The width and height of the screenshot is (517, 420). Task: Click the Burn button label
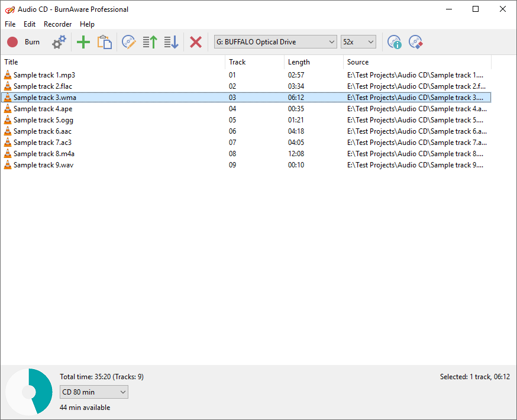pyautogui.click(x=32, y=41)
